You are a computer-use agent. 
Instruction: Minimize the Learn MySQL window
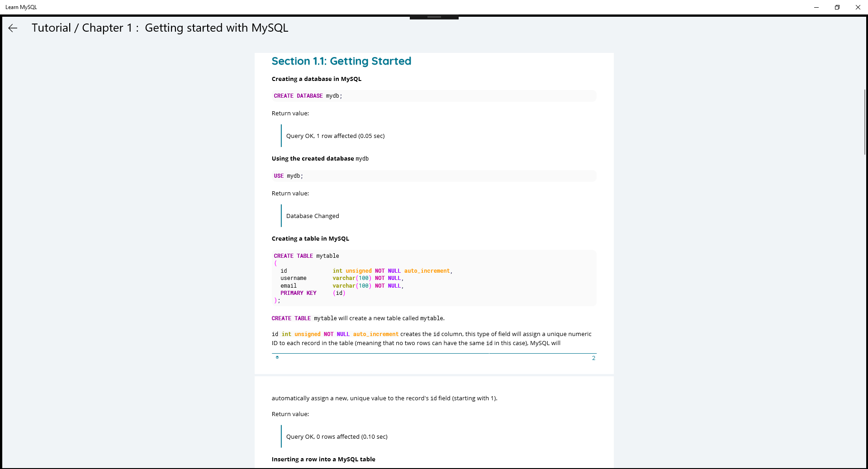816,7
